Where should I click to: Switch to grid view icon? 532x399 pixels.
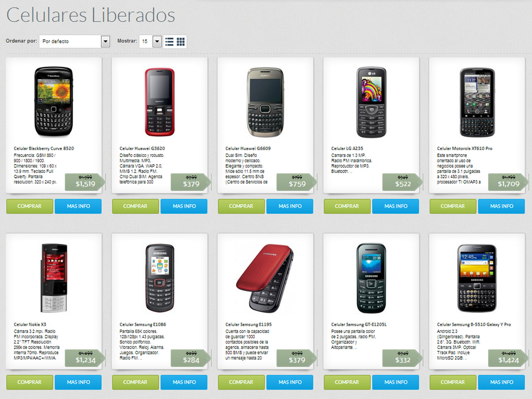[x=180, y=41]
